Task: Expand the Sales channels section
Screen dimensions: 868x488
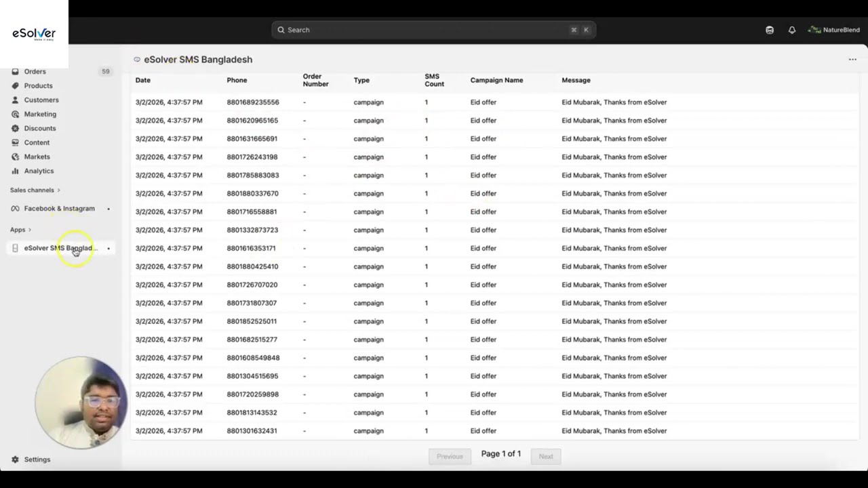Action: (35, 190)
